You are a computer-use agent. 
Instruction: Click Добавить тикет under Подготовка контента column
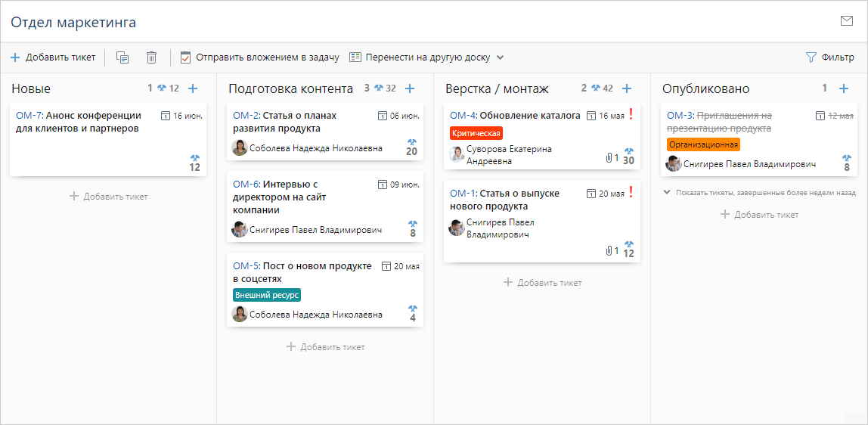tap(325, 347)
